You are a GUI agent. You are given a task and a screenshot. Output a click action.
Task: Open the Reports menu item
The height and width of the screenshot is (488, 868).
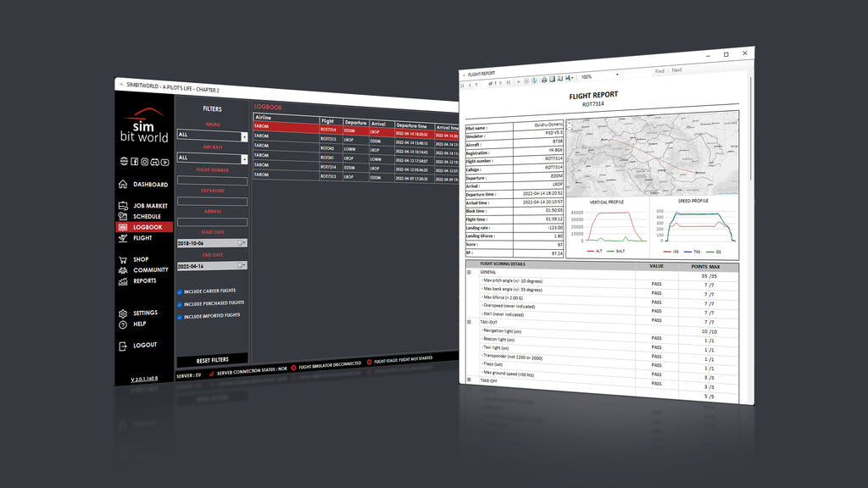click(144, 280)
